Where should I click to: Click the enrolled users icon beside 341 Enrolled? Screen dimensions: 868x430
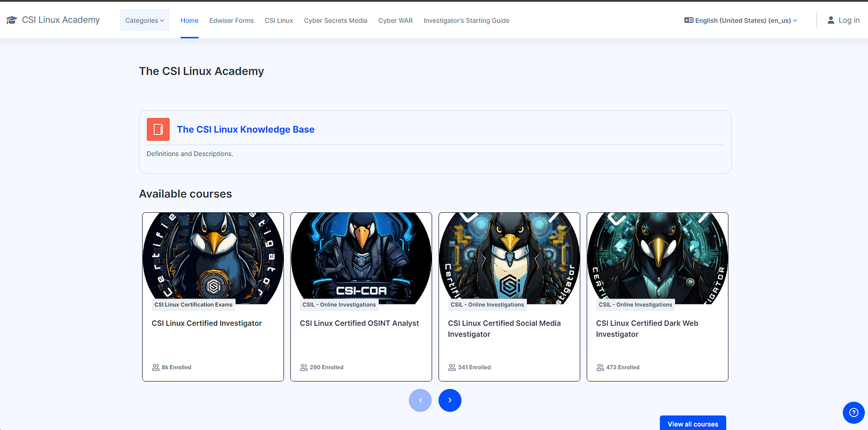click(x=452, y=367)
